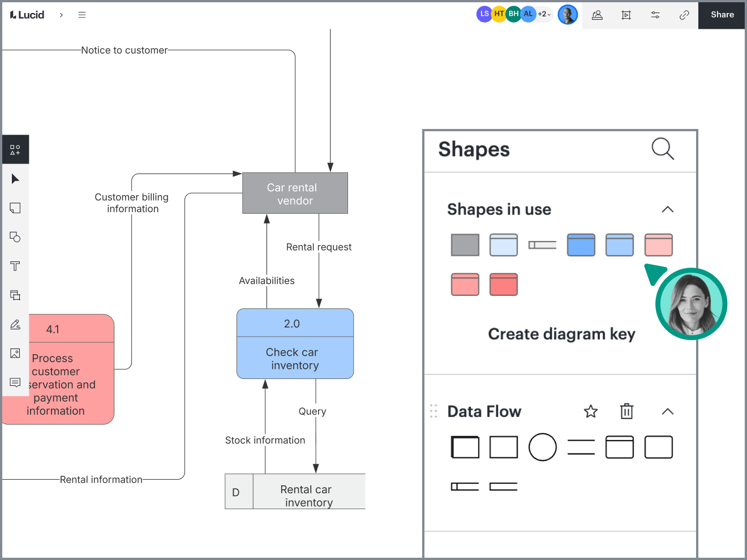Pick the darkest red process shape in use
The image size is (747, 560).
[504, 285]
